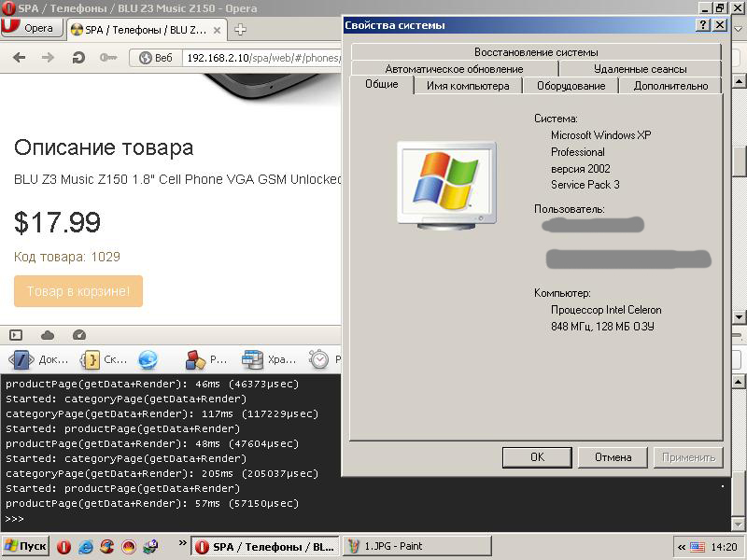Select the Общие tab
Screen dimensions: 747x560
pyautogui.click(x=382, y=84)
